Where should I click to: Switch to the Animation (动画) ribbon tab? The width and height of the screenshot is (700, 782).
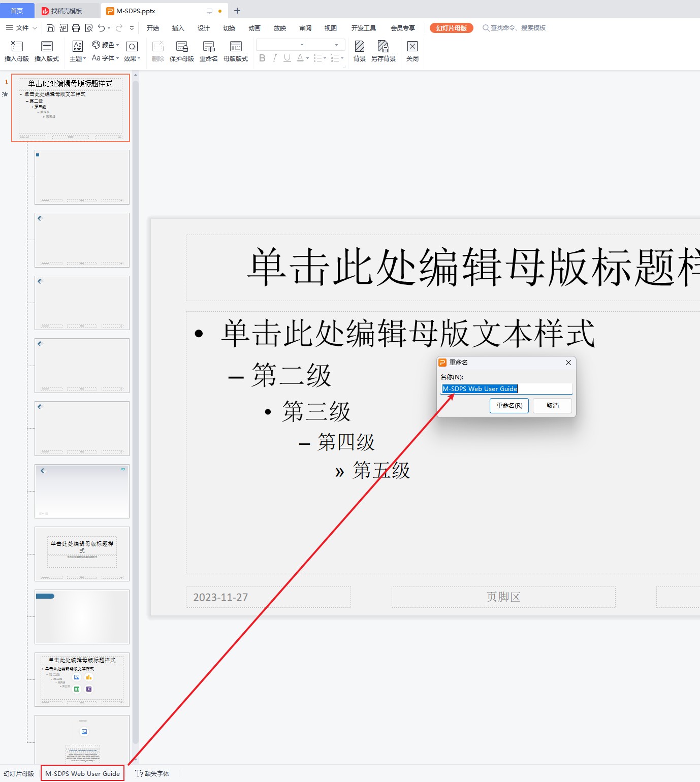pyautogui.click(x=254, y=28)
